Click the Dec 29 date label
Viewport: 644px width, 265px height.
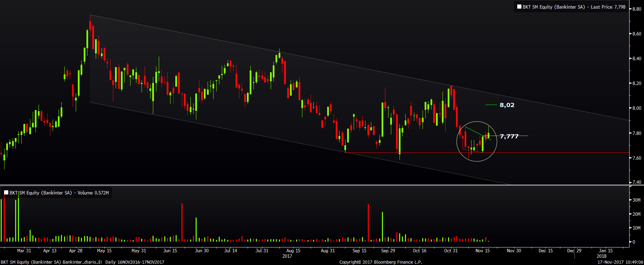coord(574,251)
